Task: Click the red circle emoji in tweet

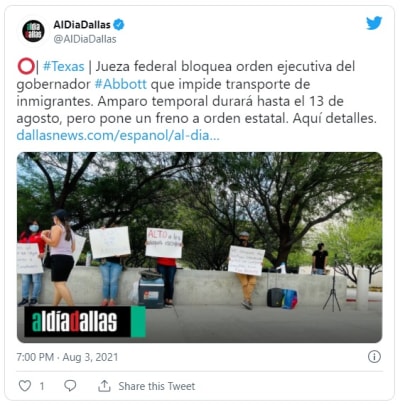Action: click(x=26, y=66)
